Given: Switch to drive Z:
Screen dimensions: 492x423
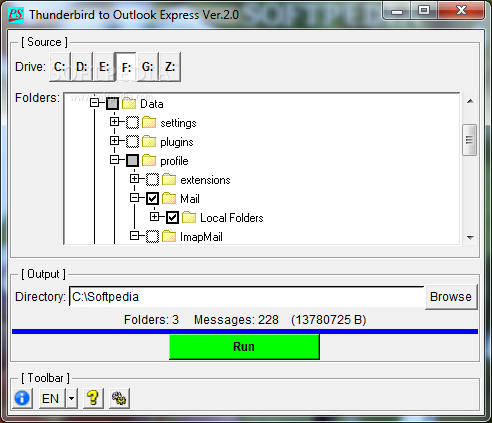Looking at the screenshot, I should 170,67.
